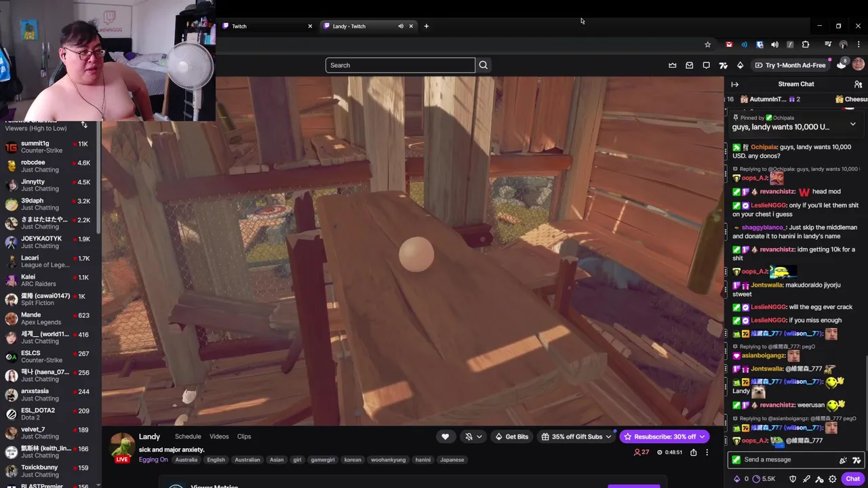Click Get Bits button
The height and width of the screenshot is (488, 868).
pos(511,436)
